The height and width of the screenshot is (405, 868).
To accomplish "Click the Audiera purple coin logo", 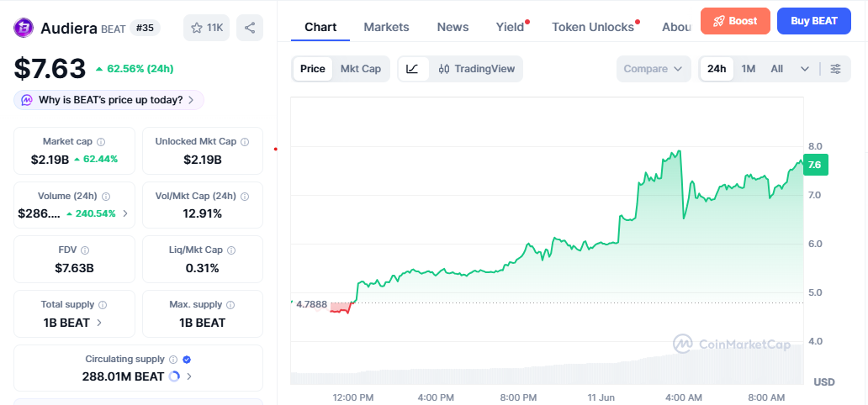I will [24, 28].
